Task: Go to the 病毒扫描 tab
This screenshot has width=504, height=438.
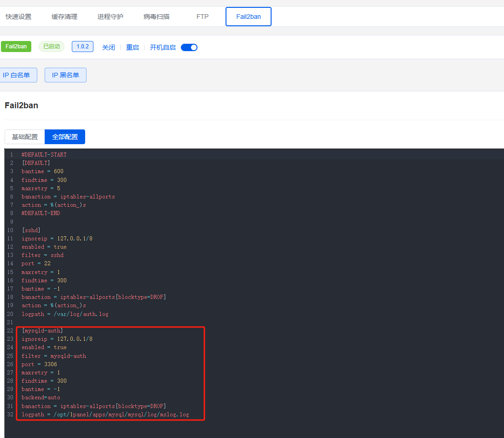Action: pos(156,17)
